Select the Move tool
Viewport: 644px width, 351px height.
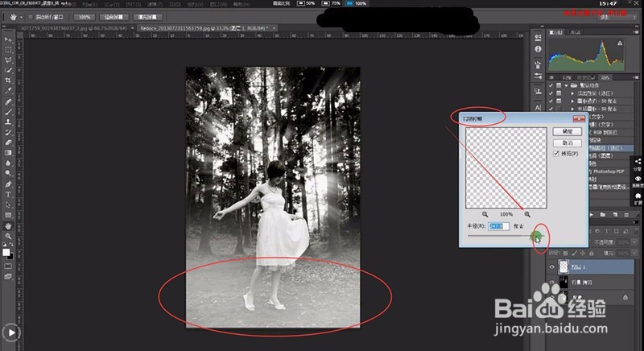(x=8, y=39)
